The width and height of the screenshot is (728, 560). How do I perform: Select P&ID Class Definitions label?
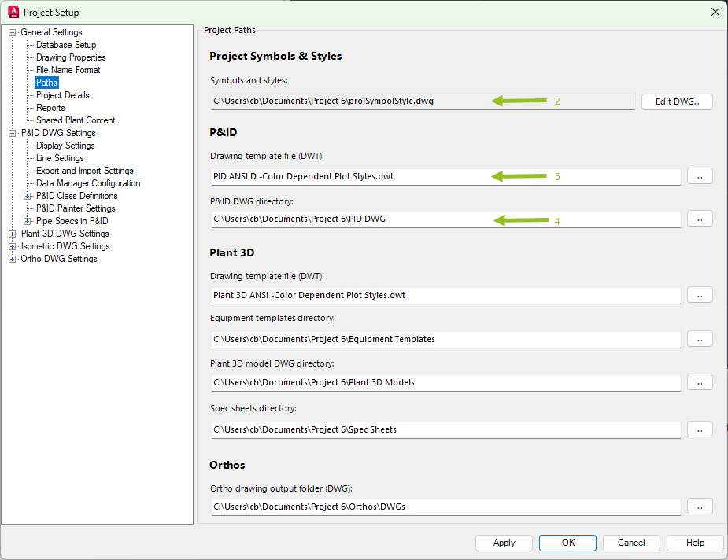click(x=77, y=197)
